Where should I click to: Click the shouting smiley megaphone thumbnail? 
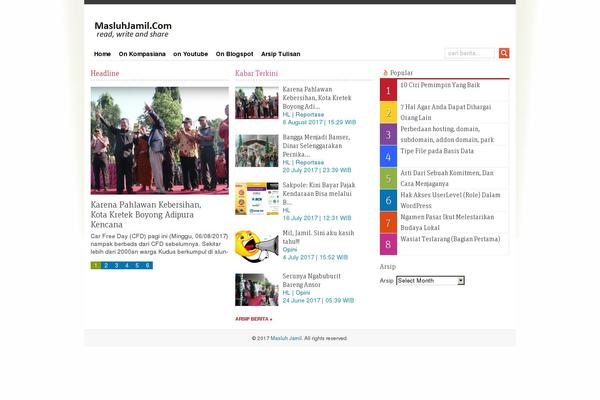click(x=257, y=246)
